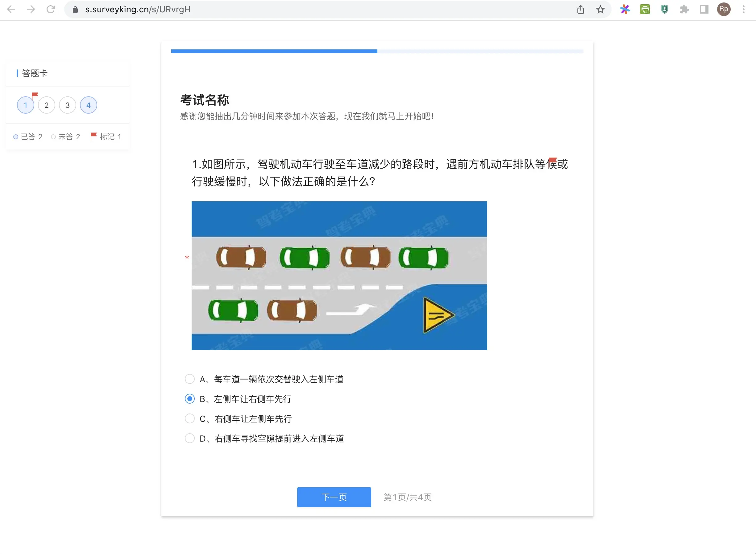Screen dimensions: 756x554
Task: Select option C, right car yields to left
Action: point(190,418)
